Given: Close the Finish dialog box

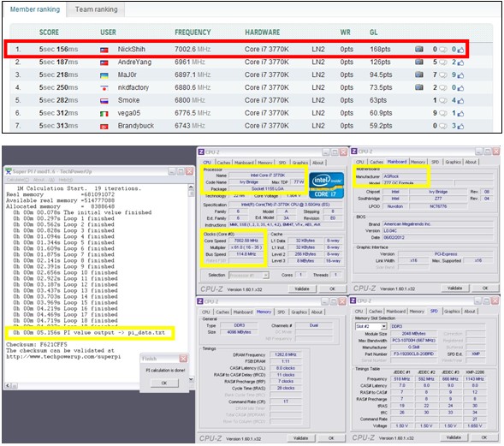Looking at the screenshot, I should [183, 359].
